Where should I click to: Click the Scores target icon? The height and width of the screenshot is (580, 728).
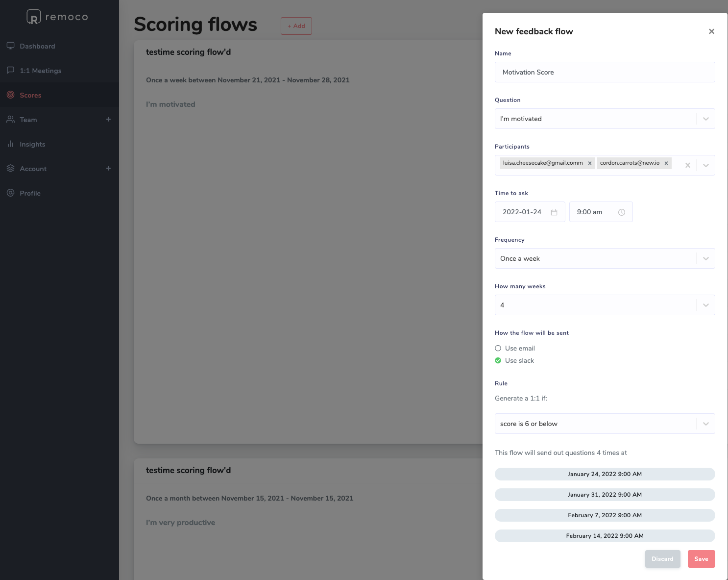(x=10, y=95)
